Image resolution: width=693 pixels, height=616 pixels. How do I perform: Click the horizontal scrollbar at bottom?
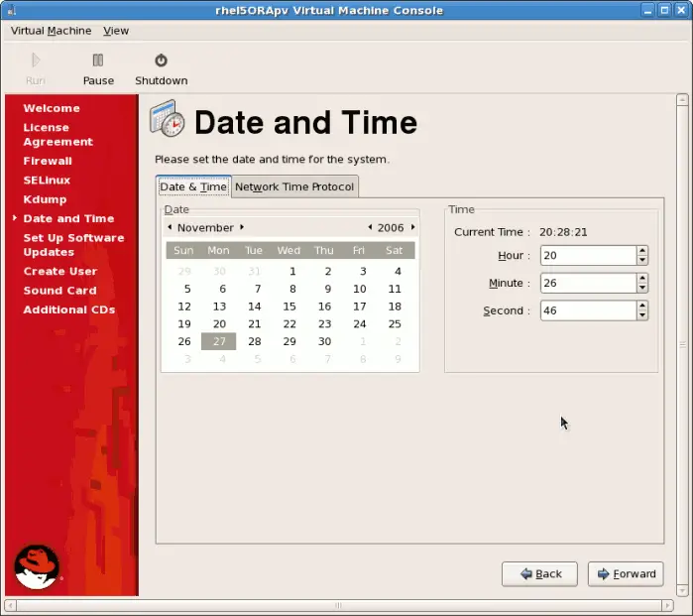pyautogui.click(x=337, y=605)
